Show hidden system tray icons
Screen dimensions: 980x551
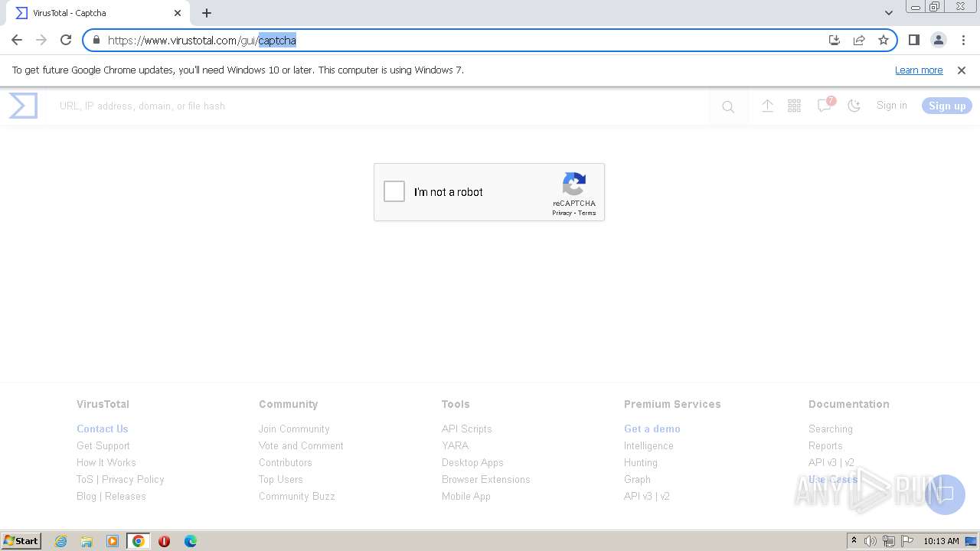click(x=854, y=541)
